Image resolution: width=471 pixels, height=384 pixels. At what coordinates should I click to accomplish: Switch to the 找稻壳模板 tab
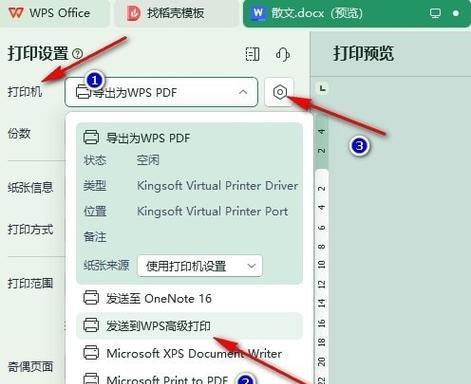click(175, 13)
